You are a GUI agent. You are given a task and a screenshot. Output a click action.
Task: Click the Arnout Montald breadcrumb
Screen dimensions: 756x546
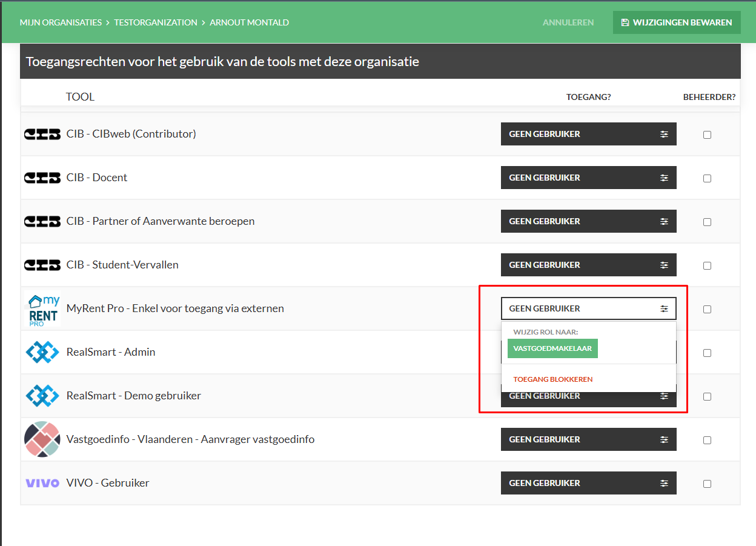[249, 22]
